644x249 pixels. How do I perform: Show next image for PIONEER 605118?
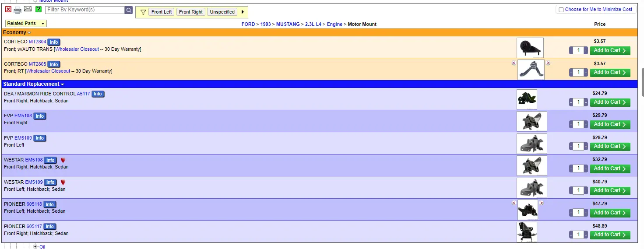click(x=542, y=203)
